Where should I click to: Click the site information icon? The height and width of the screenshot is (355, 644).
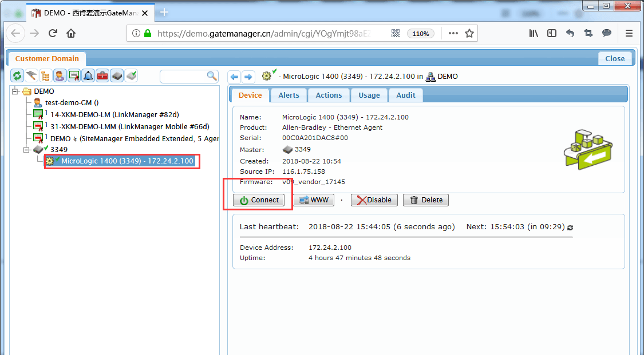[x=136, y=34]
